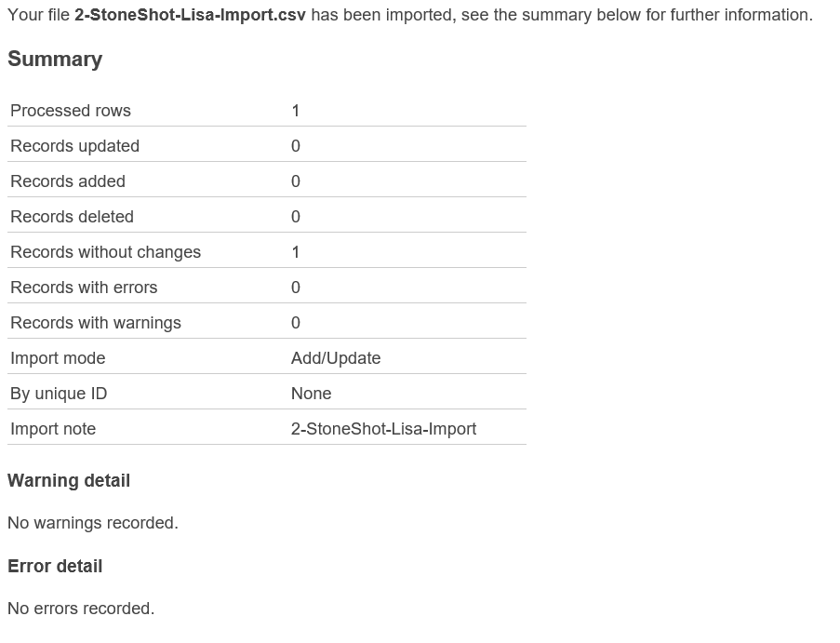The width and height of the screenshot is (840, 643).
Task: Select the Records updated row label
Action: (x=75, y=146)
